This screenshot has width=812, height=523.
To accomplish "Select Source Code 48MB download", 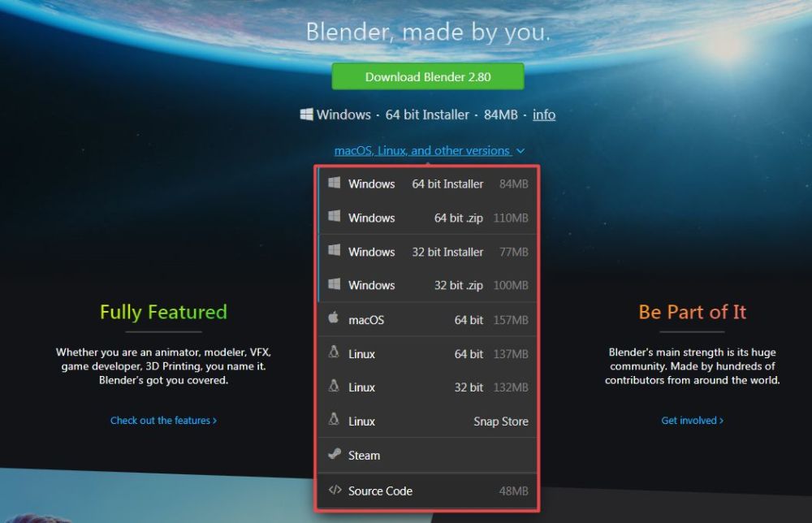I will tap(427, 491).
